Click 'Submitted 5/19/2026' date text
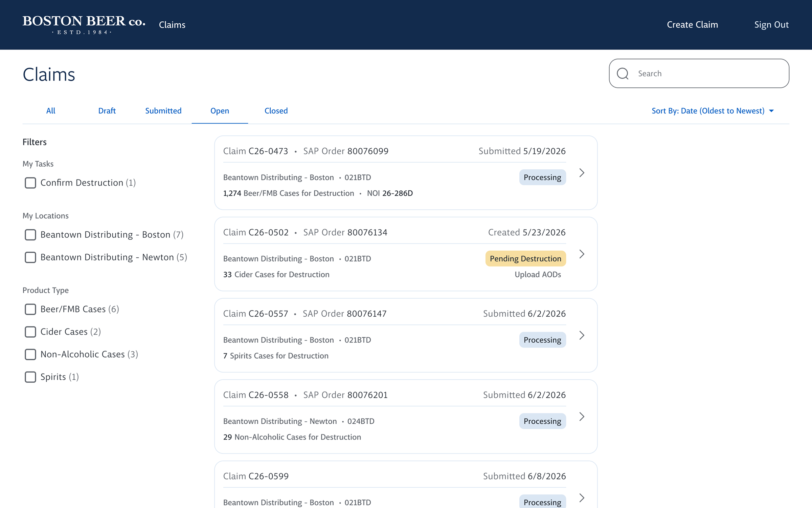Image resolution: width=812 pixels, height=508 pixels. (x=522, y=151)
